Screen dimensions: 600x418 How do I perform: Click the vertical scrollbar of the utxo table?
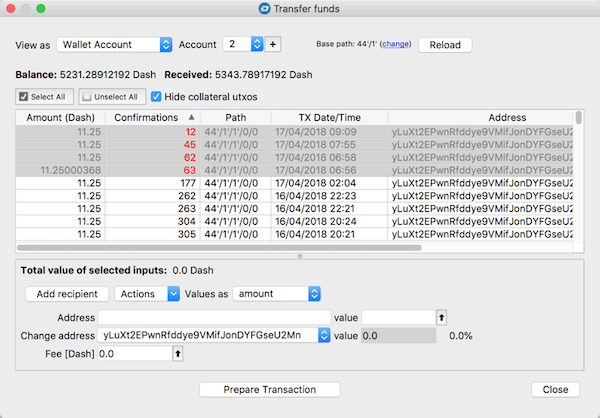578,118
